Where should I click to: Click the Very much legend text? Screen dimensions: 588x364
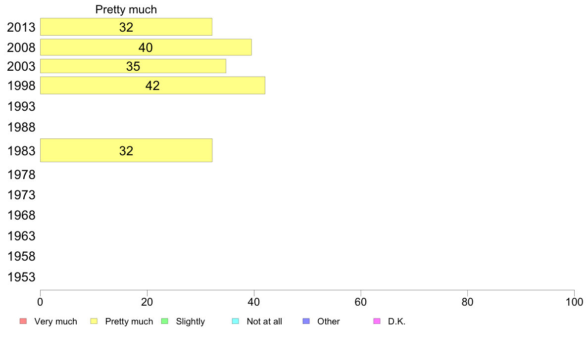55,321
